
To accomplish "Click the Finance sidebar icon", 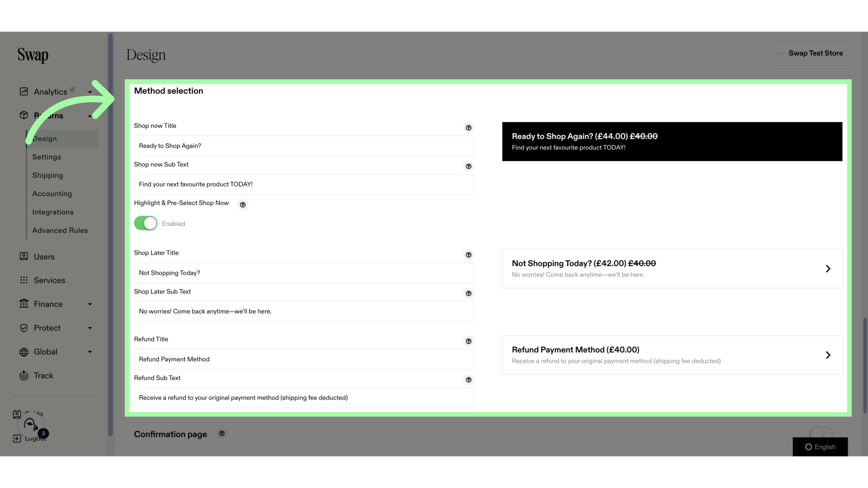I will pyautogui.click(x=23, y=304).
